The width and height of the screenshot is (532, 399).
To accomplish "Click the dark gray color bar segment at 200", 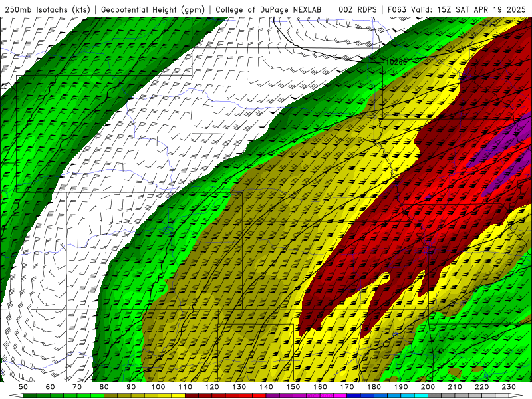I will [x=435, y=396].
